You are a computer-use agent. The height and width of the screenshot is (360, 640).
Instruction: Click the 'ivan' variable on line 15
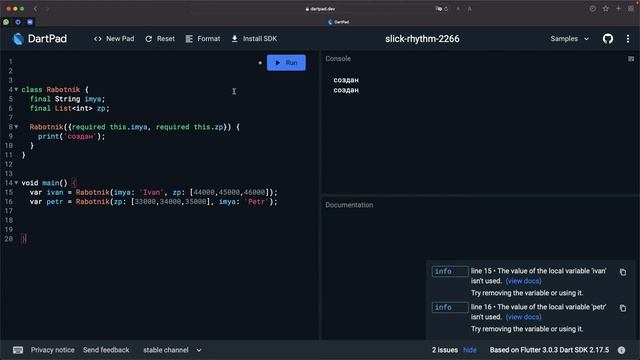pos(55,192)
